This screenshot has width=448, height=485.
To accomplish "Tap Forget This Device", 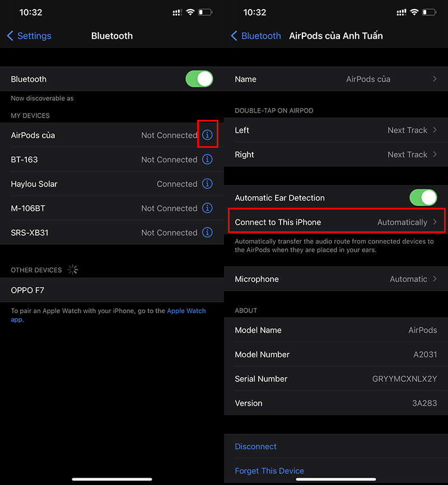I will (x=269, y=471).
